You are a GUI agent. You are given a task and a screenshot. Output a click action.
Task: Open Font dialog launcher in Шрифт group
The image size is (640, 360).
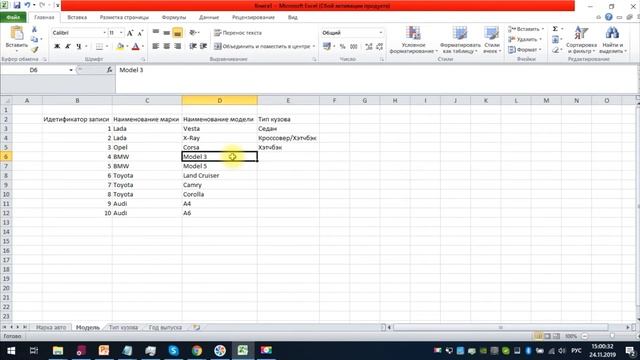[x=143, y=60]
